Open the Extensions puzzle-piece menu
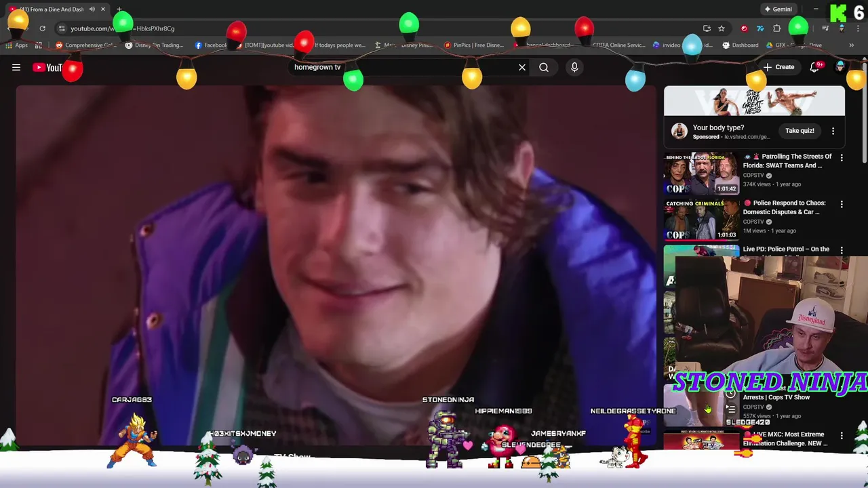 pyautogui.click(x=777, y=28)
